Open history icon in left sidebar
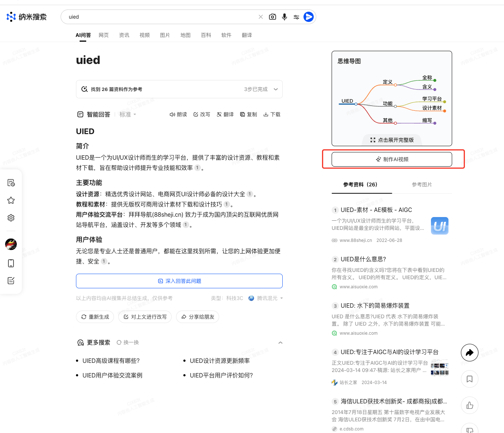This screenshot has width=504, height=433. pyautogui.click(x=11, y=183)
